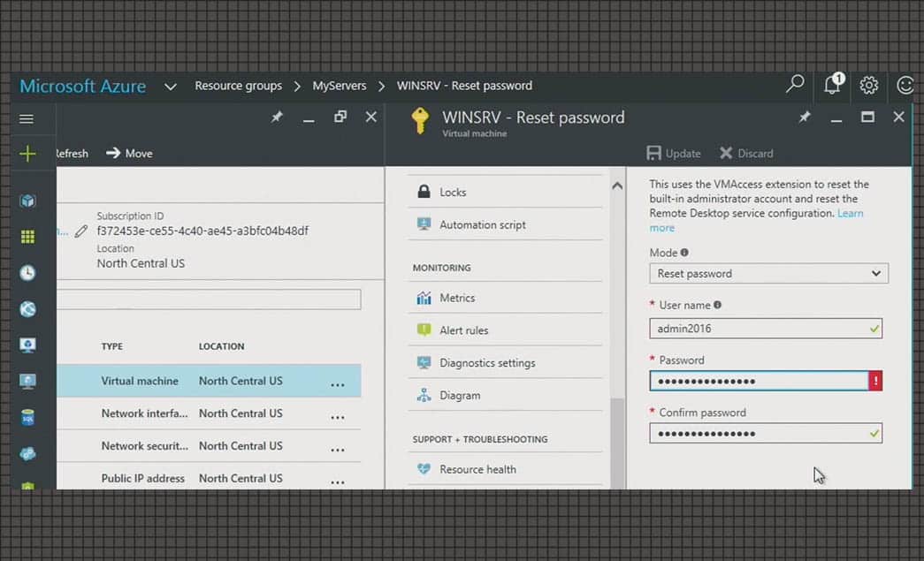Click the Subscription ID value
The image size is (924, 561).
[202, 231]
